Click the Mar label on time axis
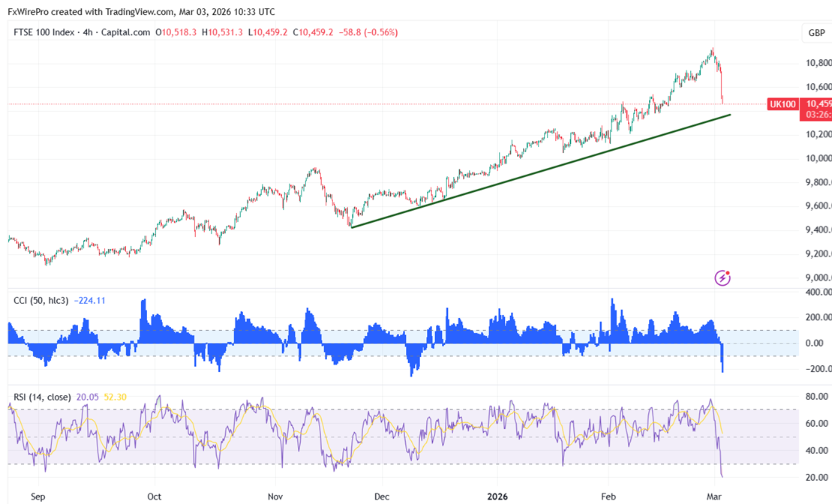This screenshot has height=504, width=832. pyautogui.click(x=713, y=496)
